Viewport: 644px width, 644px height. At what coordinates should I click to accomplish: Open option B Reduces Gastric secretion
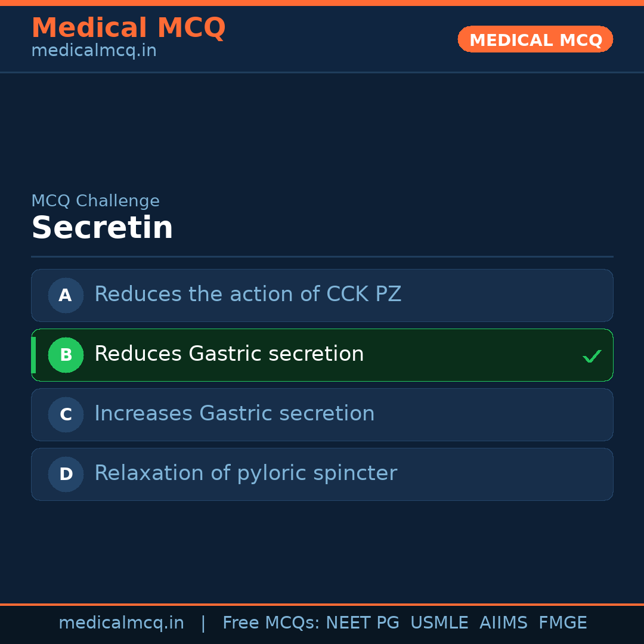[322, 355]
